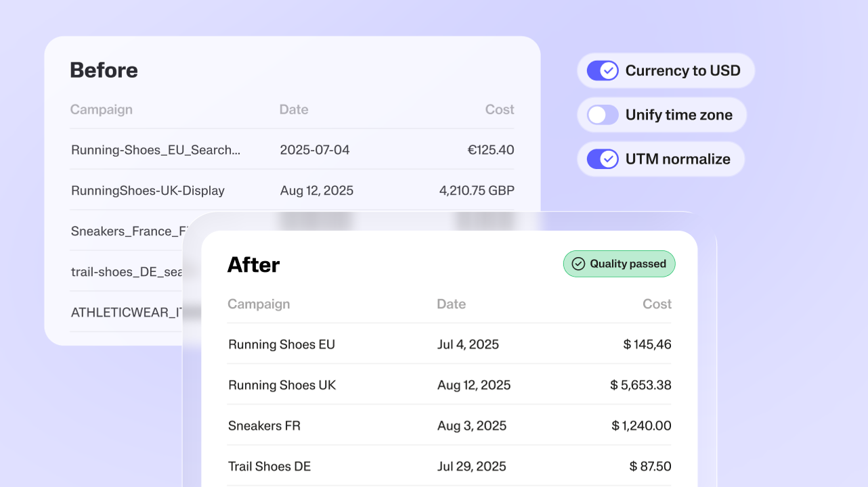
Task: Open the Trail Shoes DE campaign
Action: (x=269, y=466)
